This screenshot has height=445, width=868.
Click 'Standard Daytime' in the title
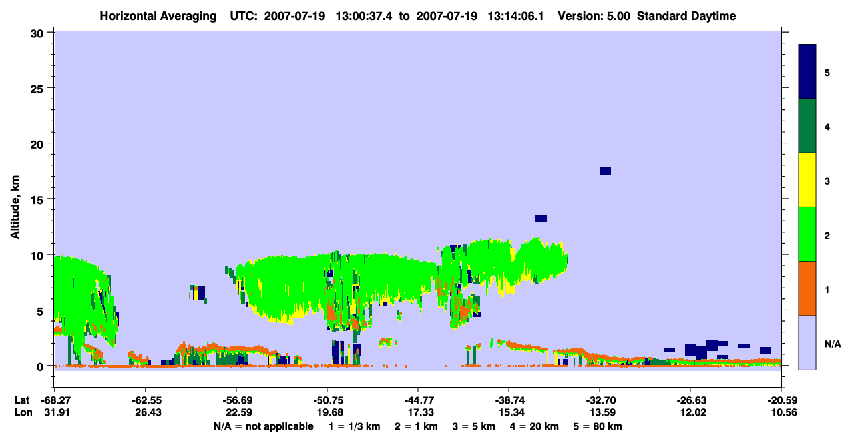coord(686,16)
